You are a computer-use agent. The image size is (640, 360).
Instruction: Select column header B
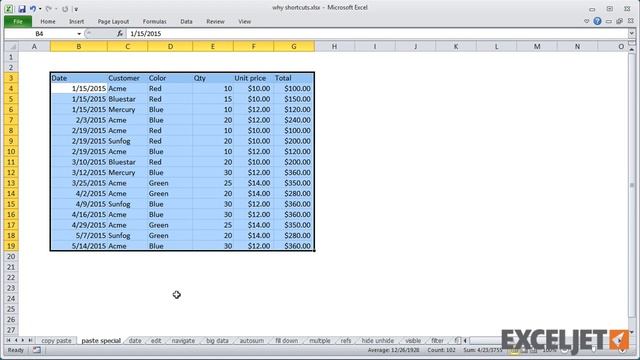(79, 47)
